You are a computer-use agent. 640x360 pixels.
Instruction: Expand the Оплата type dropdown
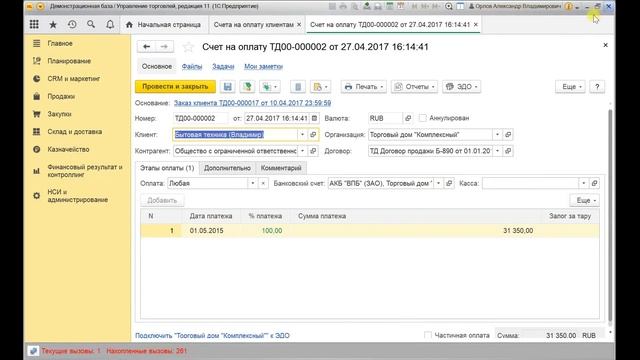click(253, 183)
